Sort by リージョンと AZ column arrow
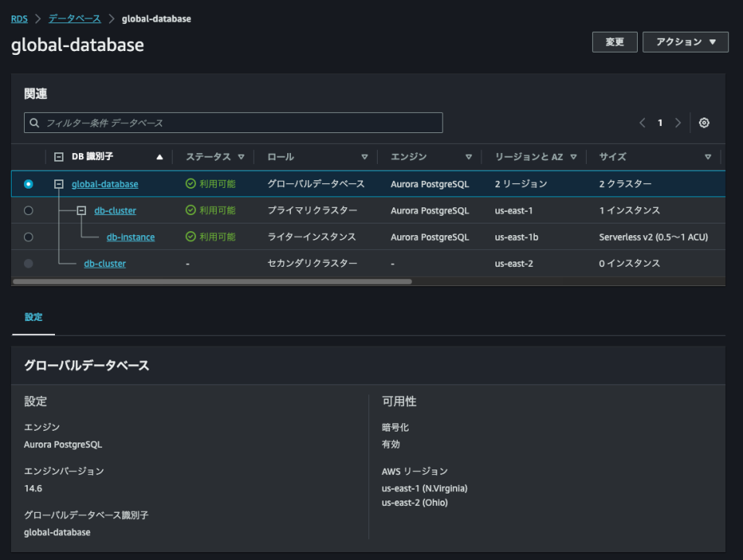Viewport: 743px width, 560px height. click(574, 157)
